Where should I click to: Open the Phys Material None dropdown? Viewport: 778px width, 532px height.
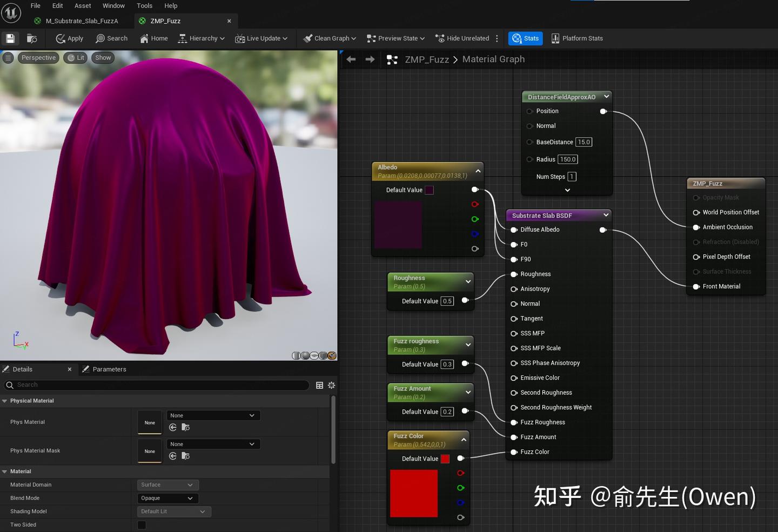[213, 415]
